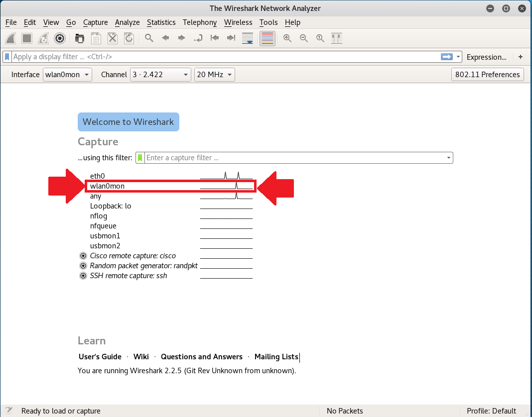
Task: Focus the capture filter input field
Action: (x=294, y=158)
